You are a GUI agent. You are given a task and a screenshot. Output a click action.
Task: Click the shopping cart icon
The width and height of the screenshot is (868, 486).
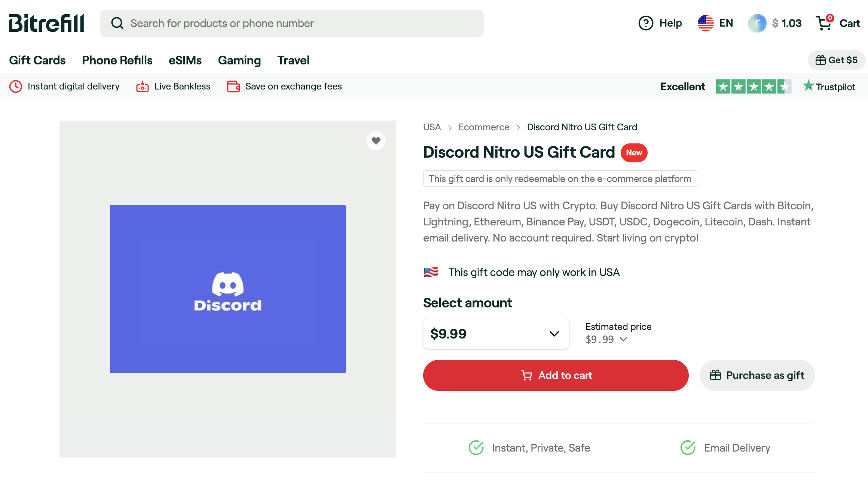pos(824,22)
